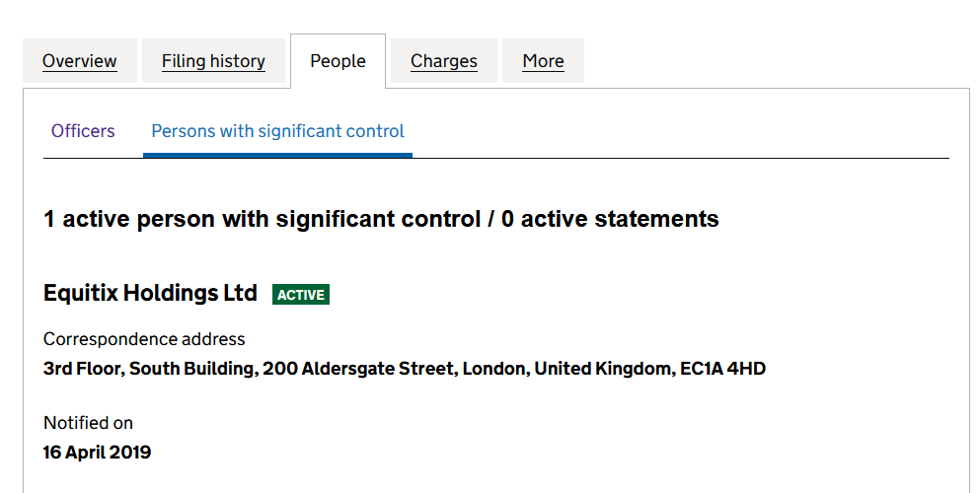The image size is (980, 493).
Task: Click London in the correspondence address
Action: [x=493, y=369]
